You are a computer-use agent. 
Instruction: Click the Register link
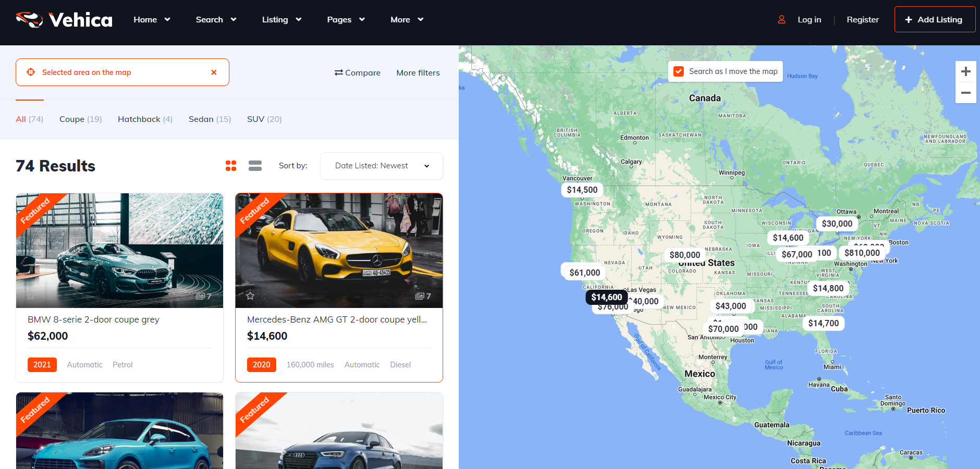862,20
